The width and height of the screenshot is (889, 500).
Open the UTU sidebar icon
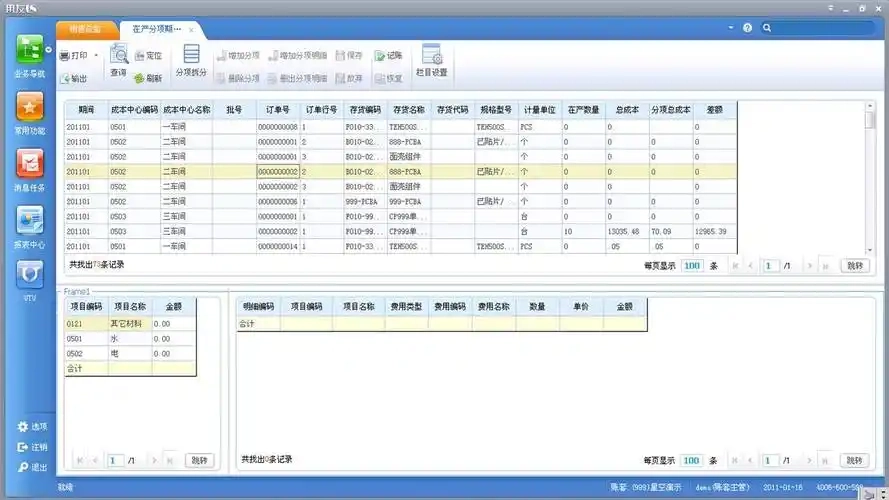29,275
